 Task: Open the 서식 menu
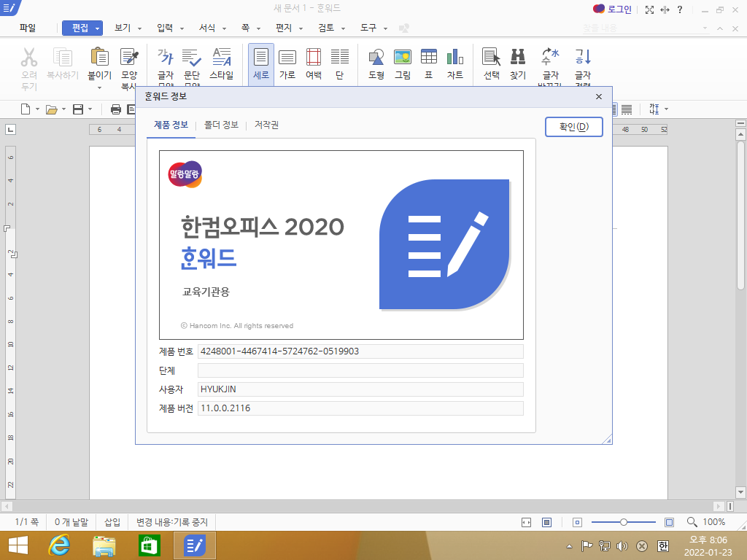(x=207, y=28)
